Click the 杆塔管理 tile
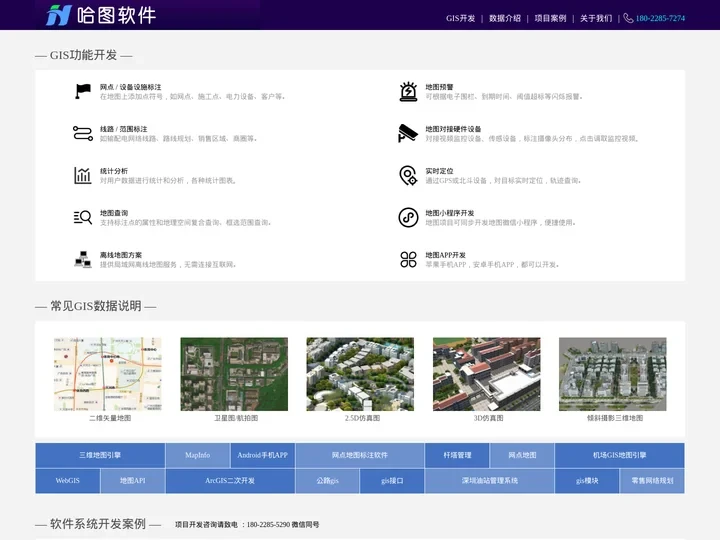 [x=457, y=455]
